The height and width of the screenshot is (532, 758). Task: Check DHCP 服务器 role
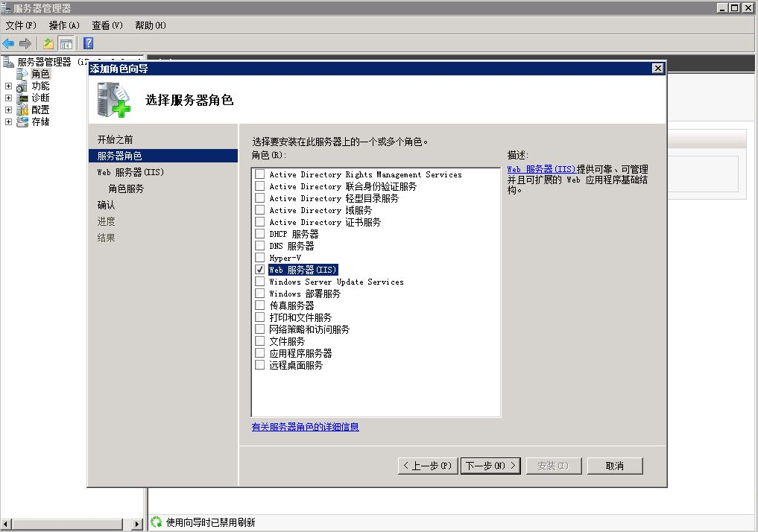260,234
